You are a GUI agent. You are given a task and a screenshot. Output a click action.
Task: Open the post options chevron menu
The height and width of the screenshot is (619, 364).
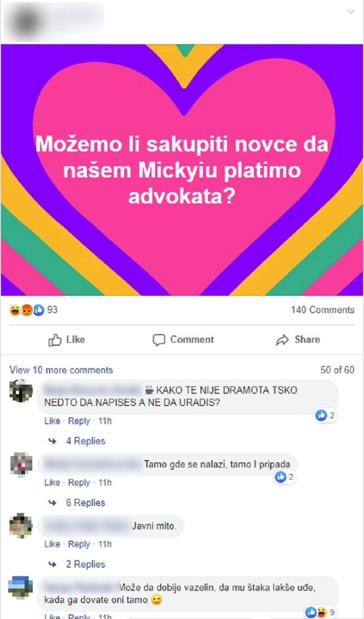click(x=351, y=12)
